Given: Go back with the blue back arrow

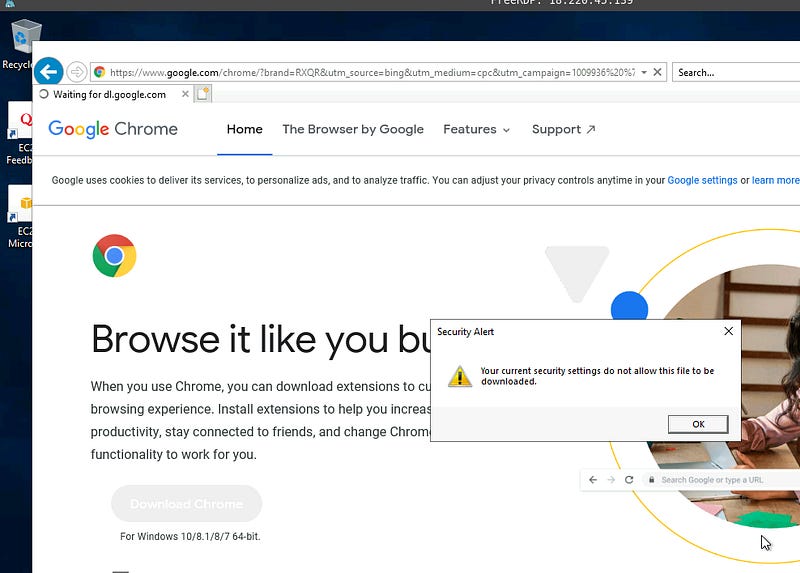Looking at the screenshot, I should (x=48, y=71).
